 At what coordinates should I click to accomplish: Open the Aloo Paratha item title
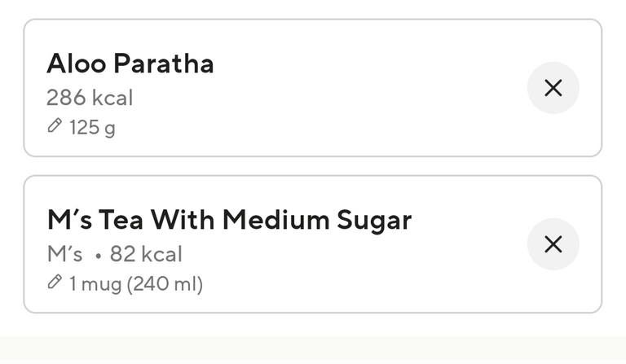tap(130, 64)
